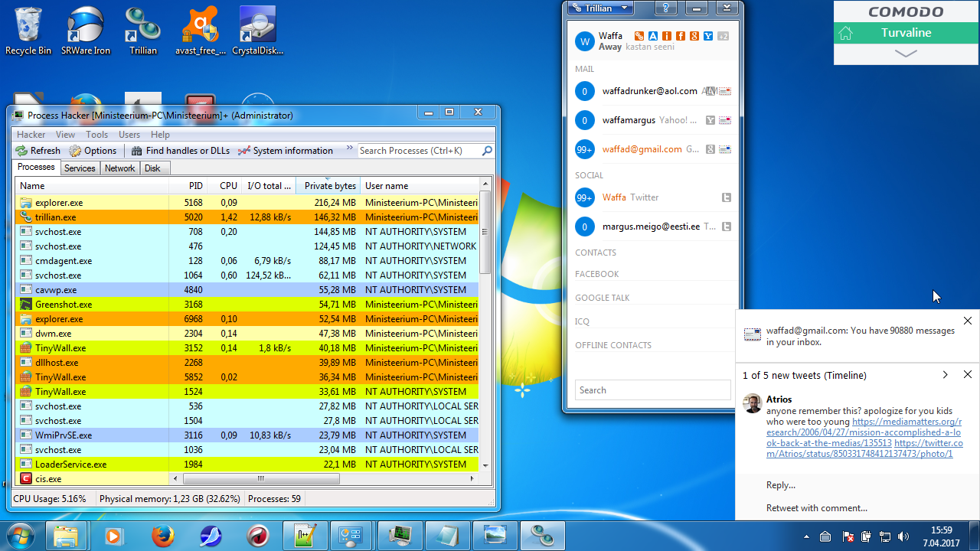The width and height of the screenshot is (980, 551).
Task: Open System information in Process Hacker
Action: (x=285, y=151)
